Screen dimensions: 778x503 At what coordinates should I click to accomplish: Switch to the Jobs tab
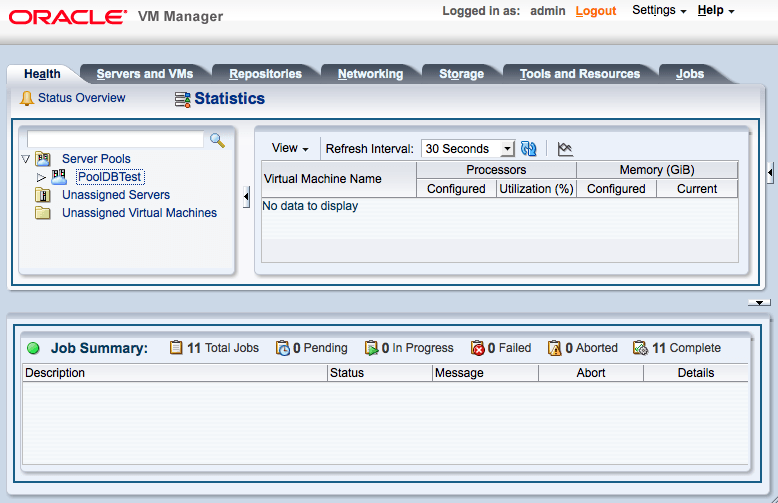(690, 74)
